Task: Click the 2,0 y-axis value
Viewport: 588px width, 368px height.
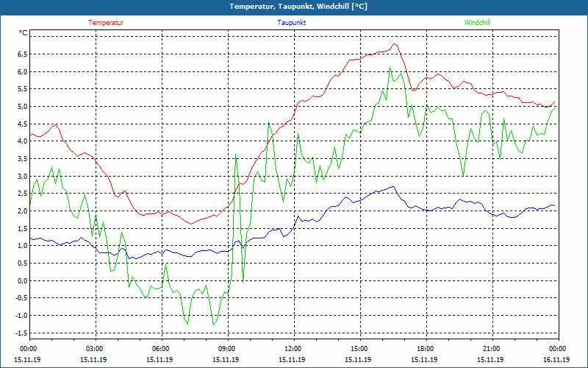Action: pyautogui.click(x=22, y=211)
